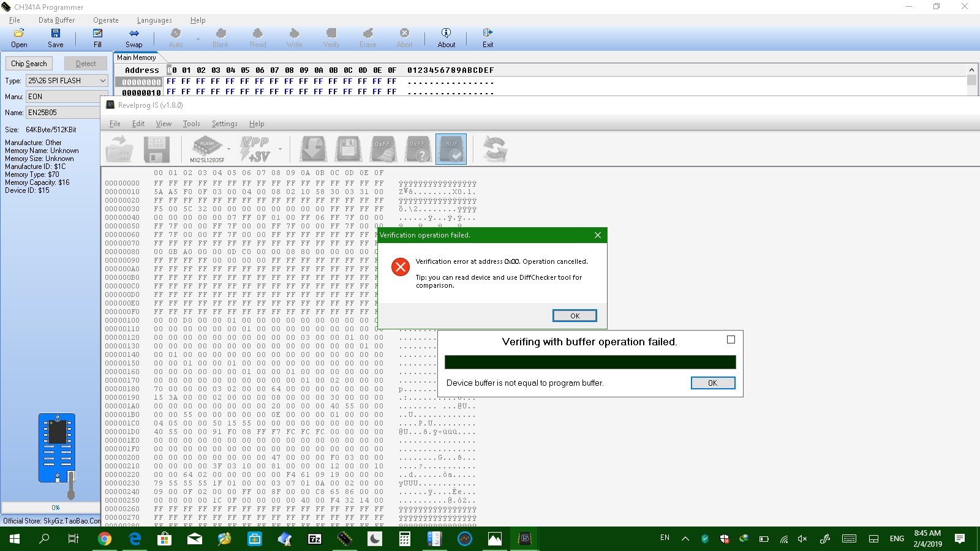Open Google Chrome from the taskbar
The height and width of the screenshot is (551, 980).
tap(105, 539)
